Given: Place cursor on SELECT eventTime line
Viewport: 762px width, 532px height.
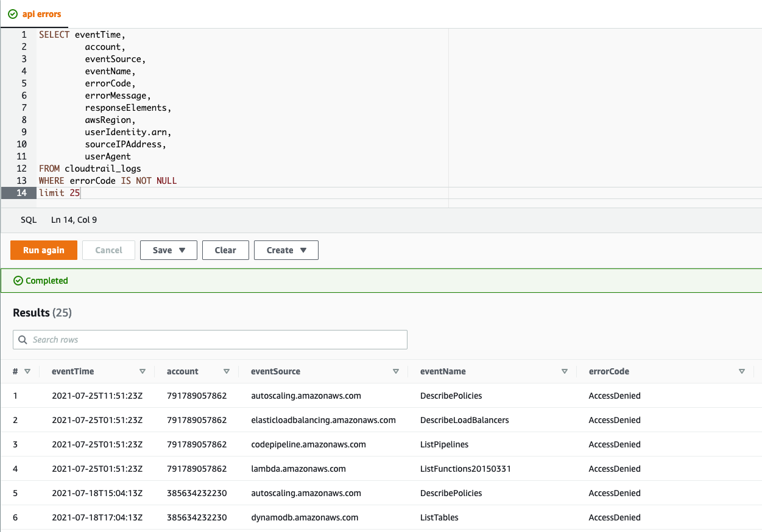Looking at the screenshot, I should pyautogui.click(x=82, y=35).
